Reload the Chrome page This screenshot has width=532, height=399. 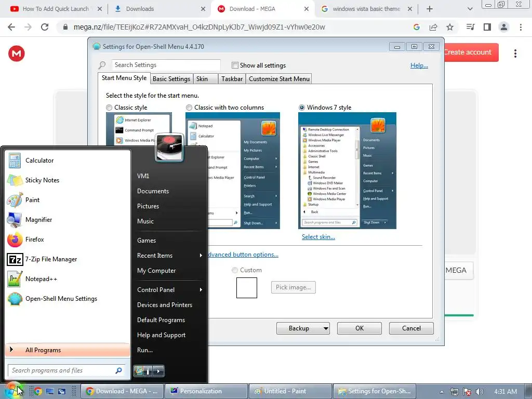[45, 27]
